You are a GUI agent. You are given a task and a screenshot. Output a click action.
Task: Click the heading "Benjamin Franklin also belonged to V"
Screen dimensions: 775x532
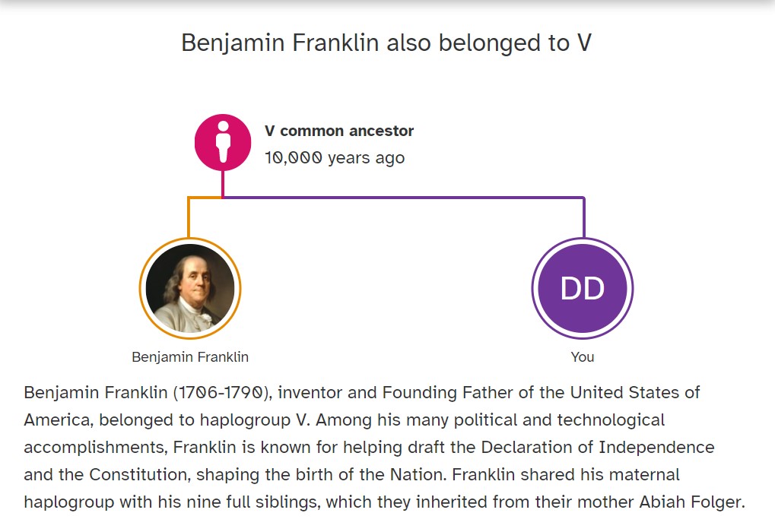coord(386,43)
